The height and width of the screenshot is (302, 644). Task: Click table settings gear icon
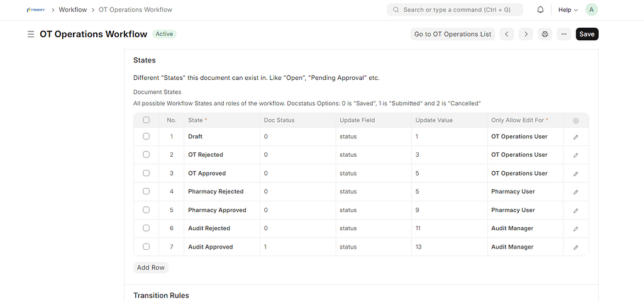tap(575, 120)
